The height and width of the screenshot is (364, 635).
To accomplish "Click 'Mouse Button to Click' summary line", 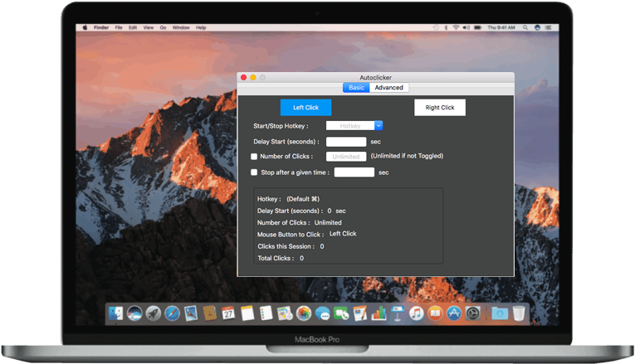I will [306, 234].
